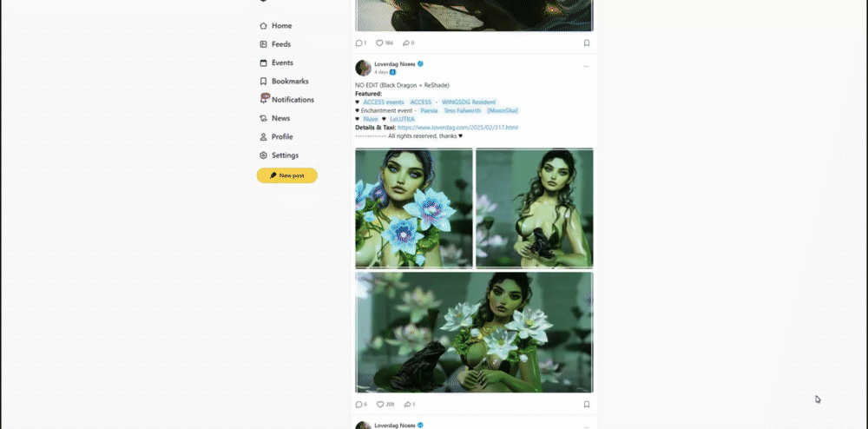Open the blue flowers close-up photo
868x429 pixels.
(x=414, y=208)
